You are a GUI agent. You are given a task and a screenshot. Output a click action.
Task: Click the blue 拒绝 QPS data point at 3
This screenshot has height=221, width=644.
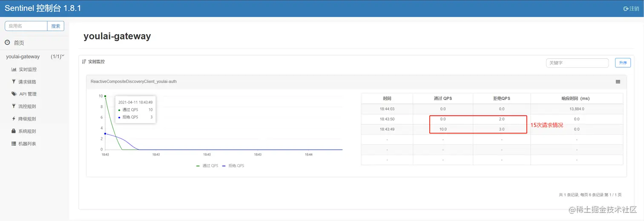click(105, 134)
